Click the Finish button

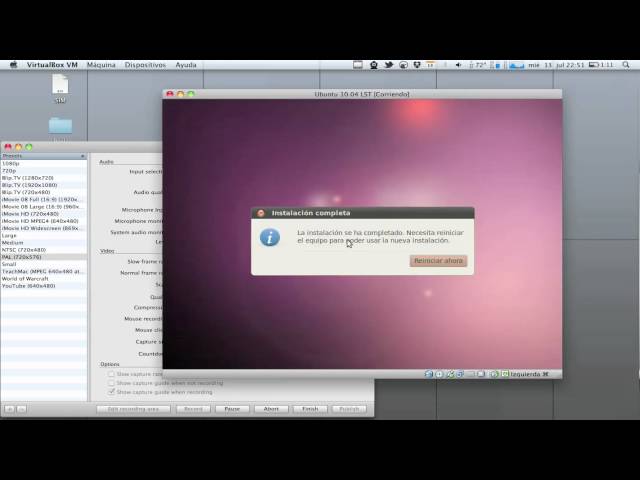click(310, 409)
